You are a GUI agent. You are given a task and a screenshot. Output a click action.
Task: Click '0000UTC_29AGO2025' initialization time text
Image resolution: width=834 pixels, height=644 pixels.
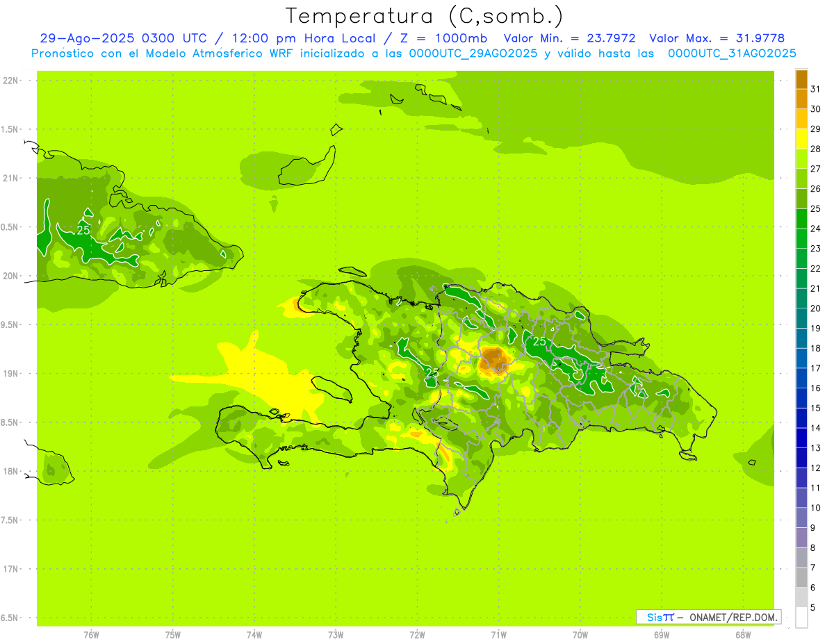click(473, 53)
